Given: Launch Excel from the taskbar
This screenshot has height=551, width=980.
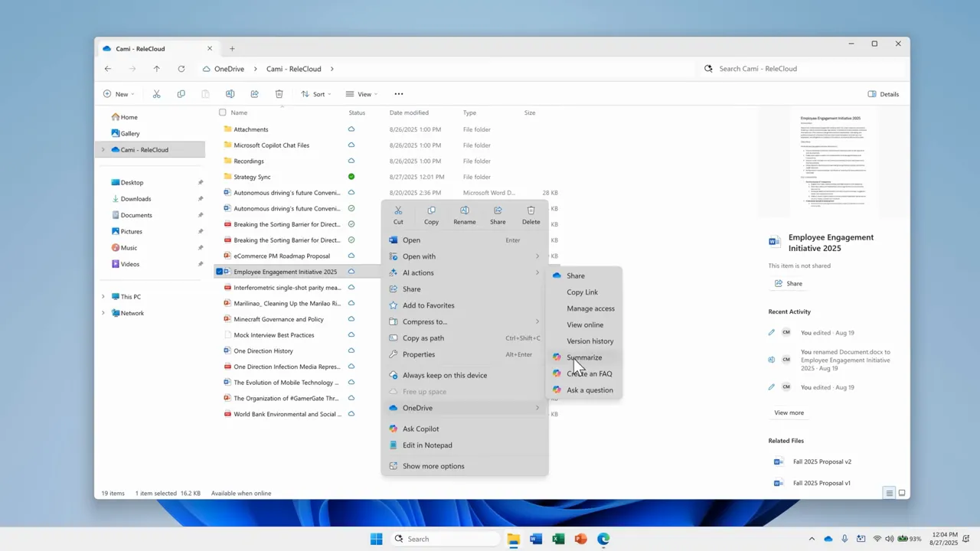Looking at the screenshot, I should click(x=558, y=539).
